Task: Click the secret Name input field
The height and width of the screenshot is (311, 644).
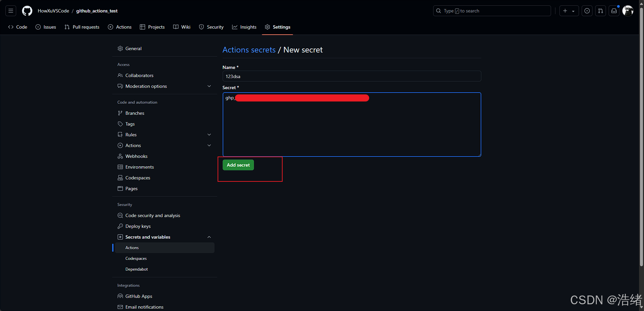Action: [x=352, y=76]
